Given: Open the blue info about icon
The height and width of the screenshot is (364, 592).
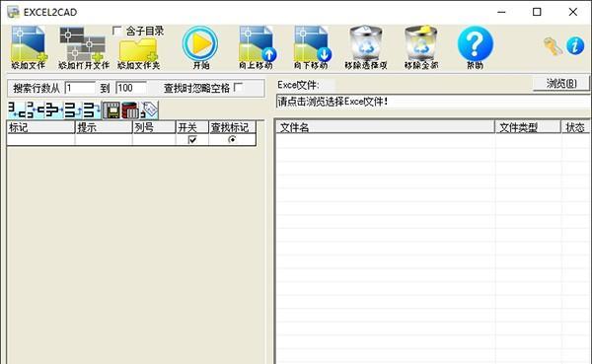Looking at the screenshot, I should tap(575, 46).
